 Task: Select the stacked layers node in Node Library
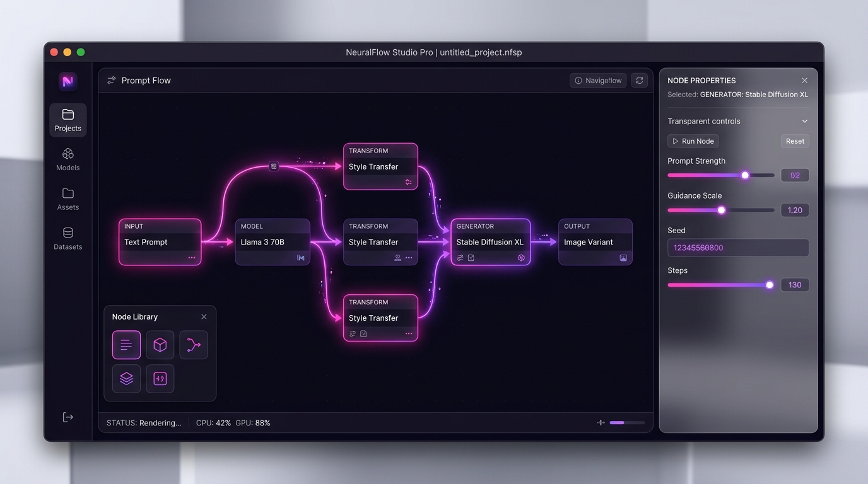[x=126, y=379]
